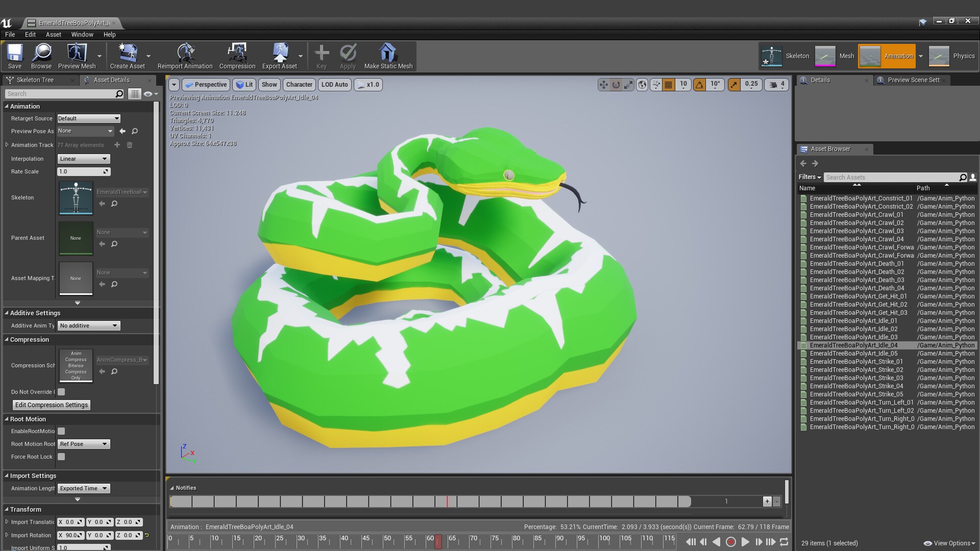Open the Reimport Animation tool
The height and width of the screenshot is (551, 980).
185,56
